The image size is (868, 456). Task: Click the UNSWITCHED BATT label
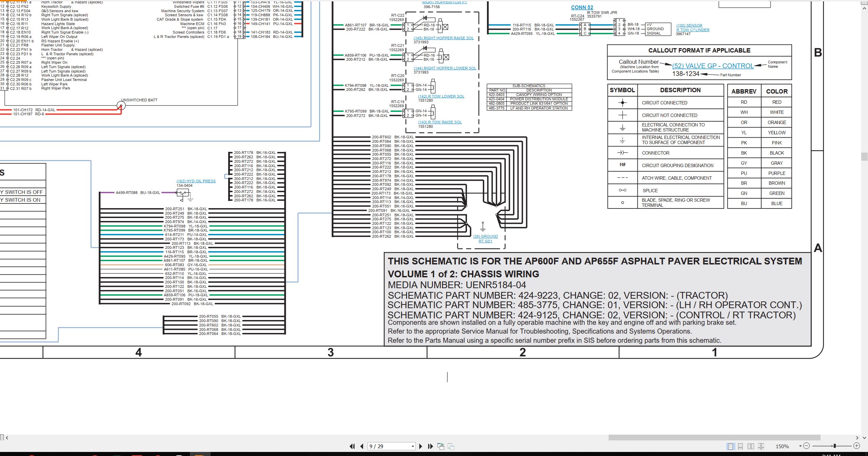click(139, 100)
